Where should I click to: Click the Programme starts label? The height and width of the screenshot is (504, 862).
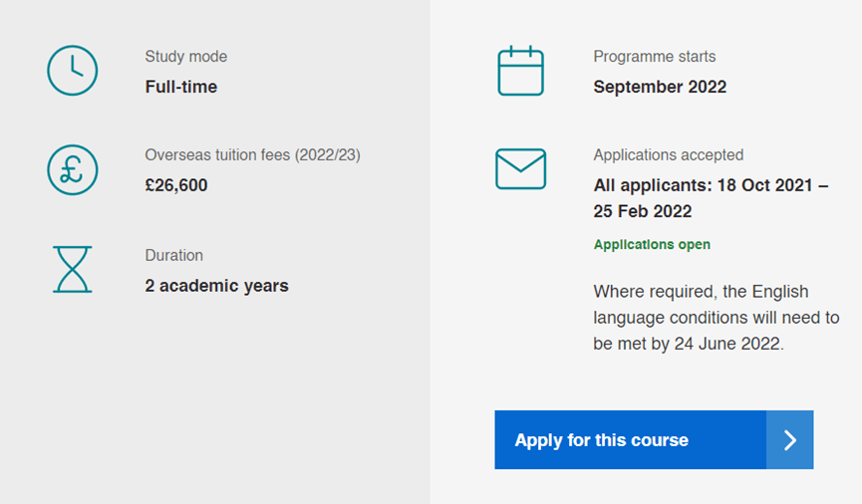pos(655,57)
